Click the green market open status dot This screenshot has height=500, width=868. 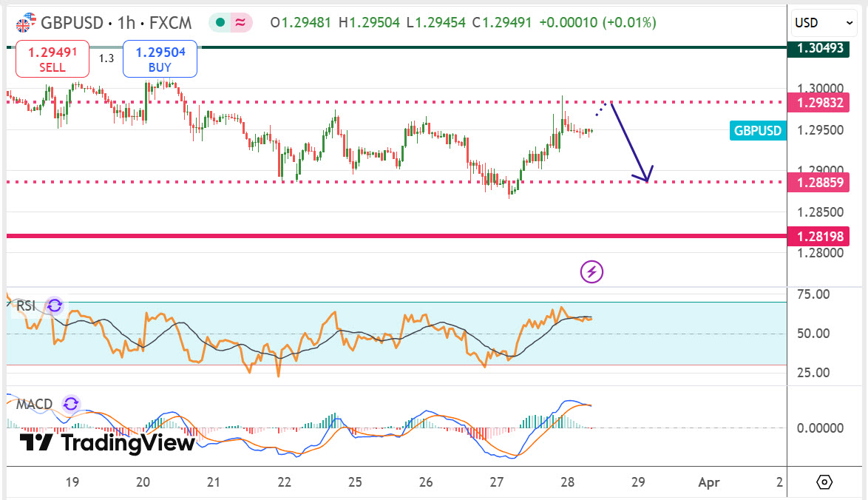click(x=220, y=23)
